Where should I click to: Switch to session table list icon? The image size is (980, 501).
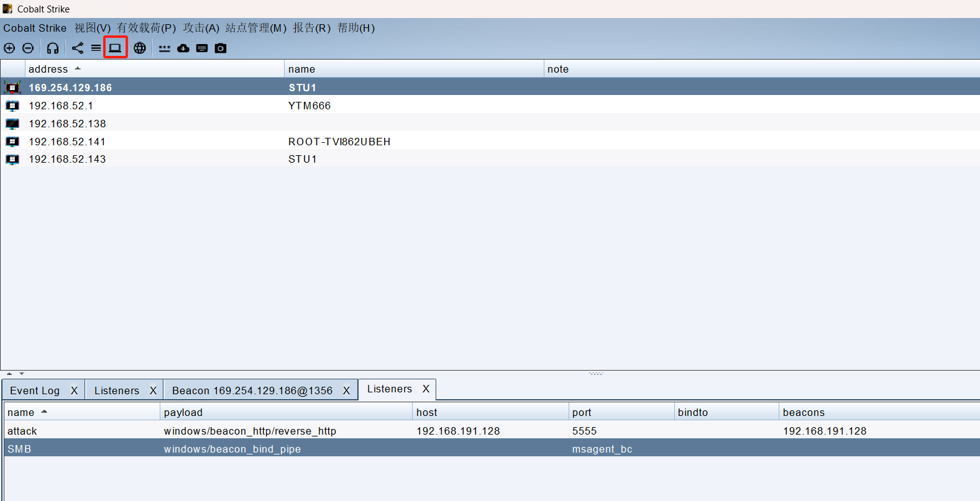pos(96,48)
